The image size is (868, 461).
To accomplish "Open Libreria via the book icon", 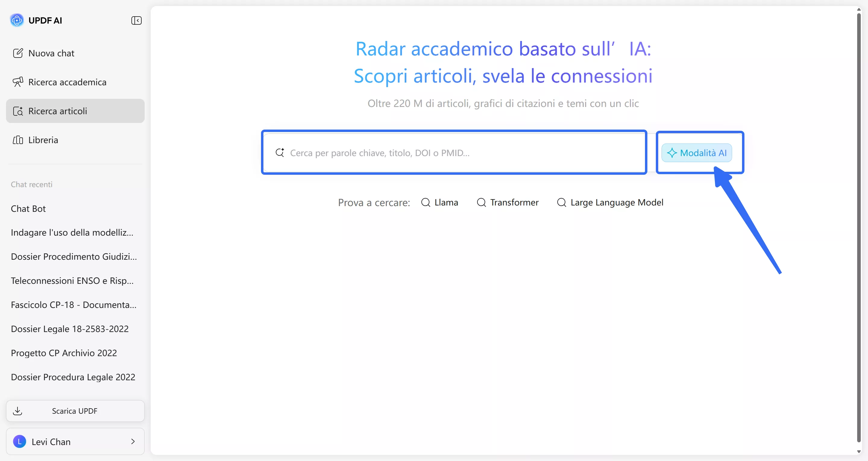I will [x=17, y=140].
